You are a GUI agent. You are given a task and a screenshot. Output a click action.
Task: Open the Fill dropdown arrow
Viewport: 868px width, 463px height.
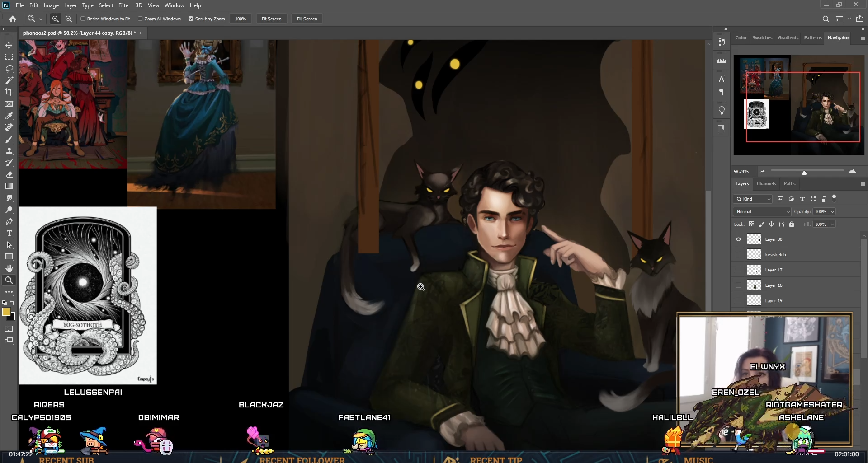832,224
